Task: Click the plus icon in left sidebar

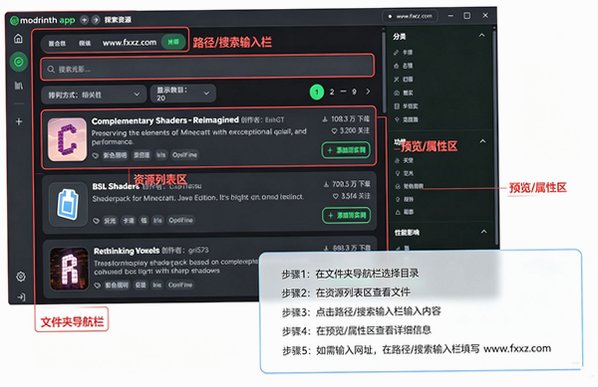Action: pos(19,122)
